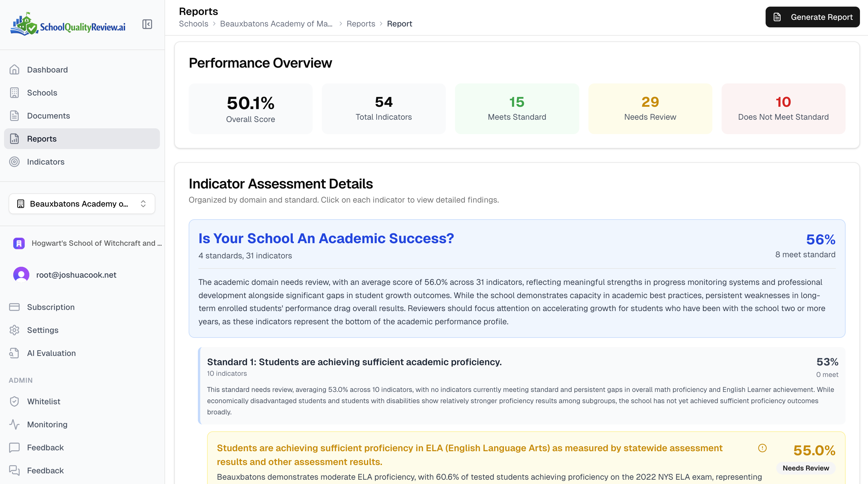This screenshot has height=484, width=868.
Task: Open the Beauxbatons Academy school selector
Action: pos(81,203)
